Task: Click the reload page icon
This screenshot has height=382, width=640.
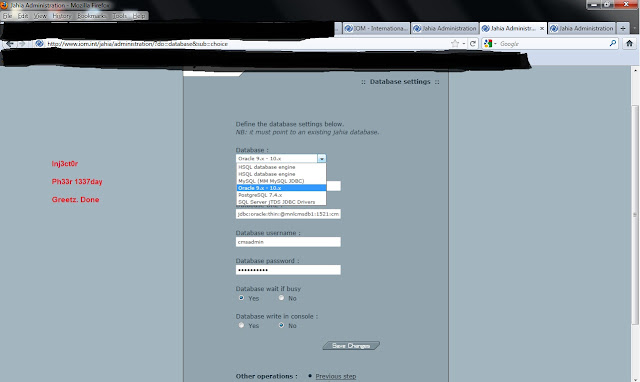Action: [473, 44]
